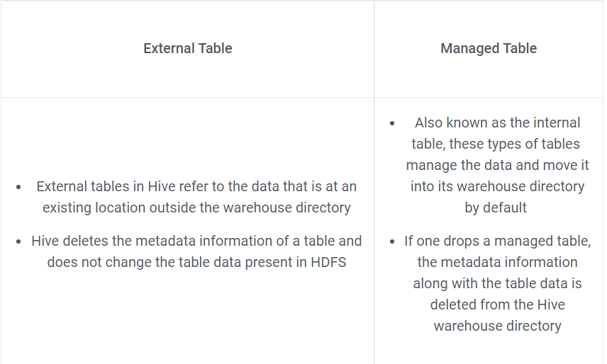
Task: Click the bullet before "Hive deletes the metadata"
Action: [18, 241]
